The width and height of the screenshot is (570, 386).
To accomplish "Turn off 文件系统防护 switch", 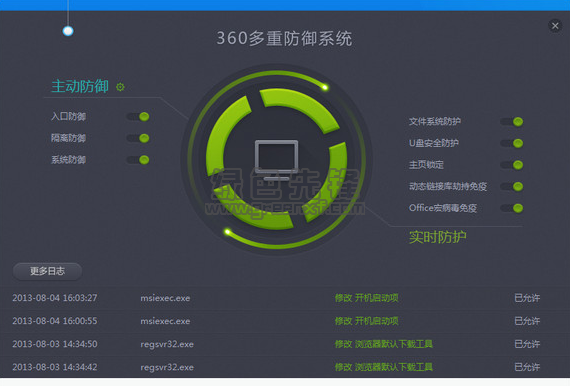I will click(511, 122).
